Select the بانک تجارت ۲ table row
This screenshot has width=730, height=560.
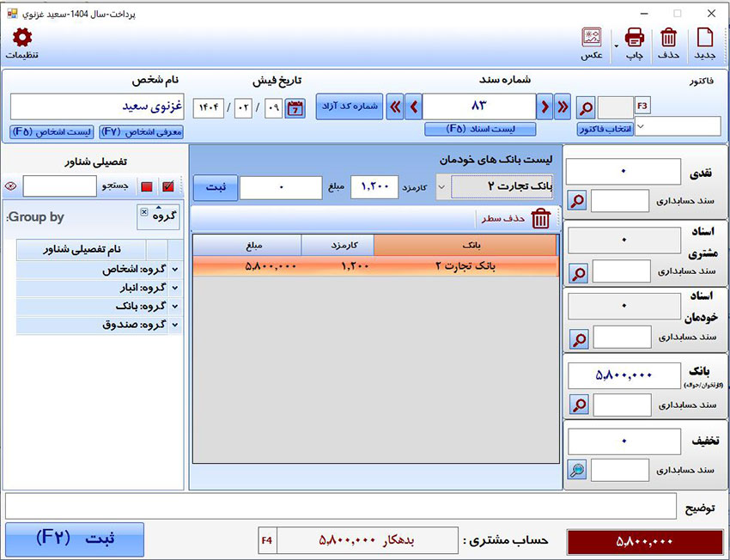(x=375, y=266)
